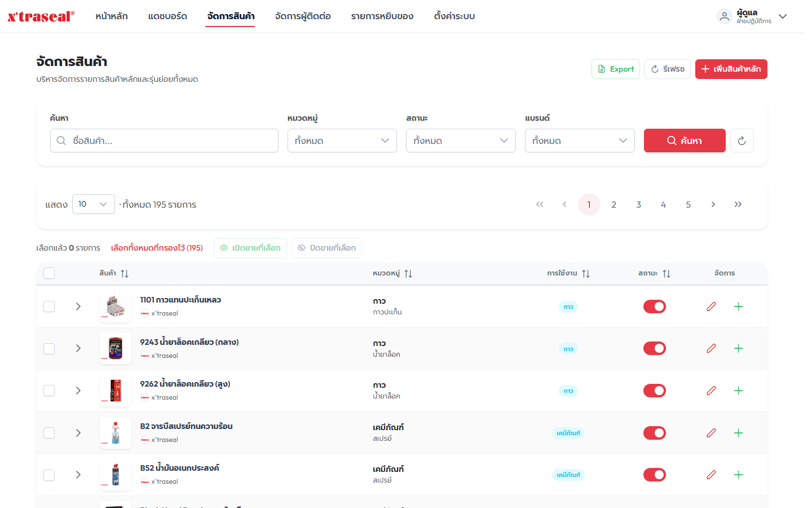This screenshot has width=812, height=508.
Task: Check the box for 1101 กาวแทนปะเก็นเหลว
Action: pos(49,306)
